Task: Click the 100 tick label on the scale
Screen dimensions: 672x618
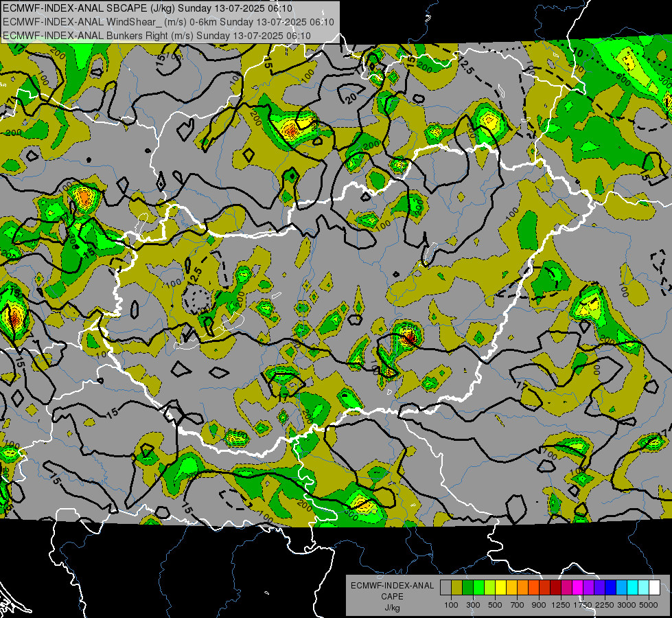Action: coord(451,605)
